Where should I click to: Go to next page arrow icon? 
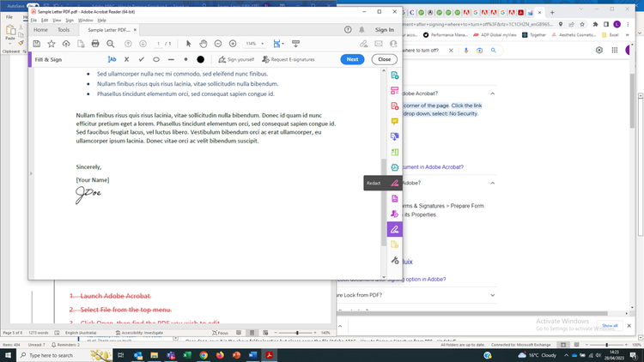[143, 44]
